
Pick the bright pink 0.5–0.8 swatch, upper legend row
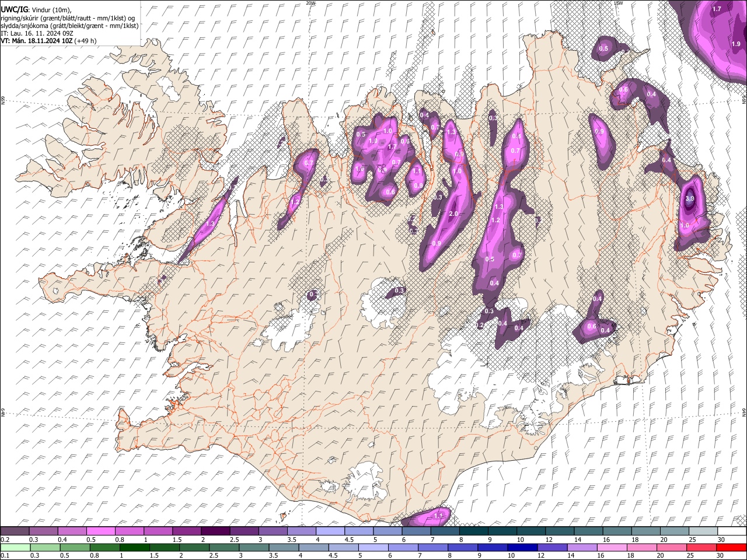101,531
